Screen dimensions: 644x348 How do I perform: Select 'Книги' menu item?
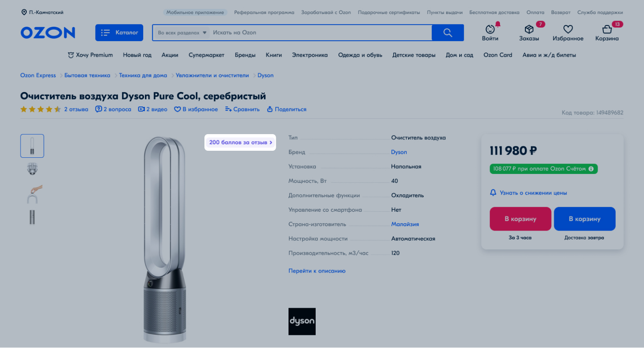[274, 55]
